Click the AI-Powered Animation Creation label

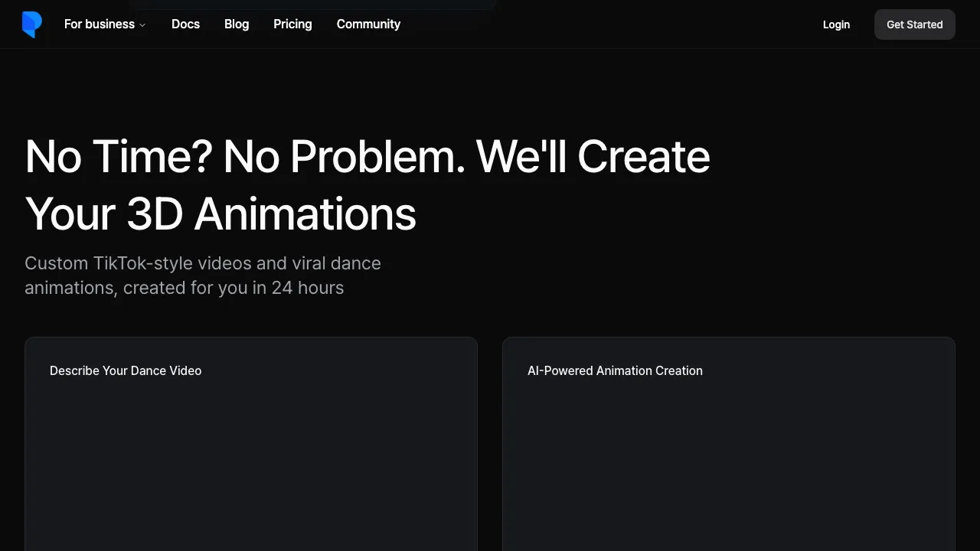click(x=615, y=370)
